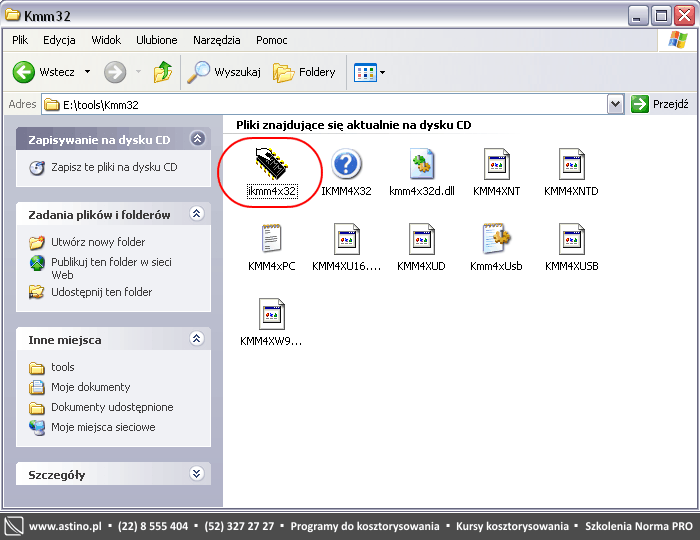Open the Forward history dropdown arrow

(138, 72)
